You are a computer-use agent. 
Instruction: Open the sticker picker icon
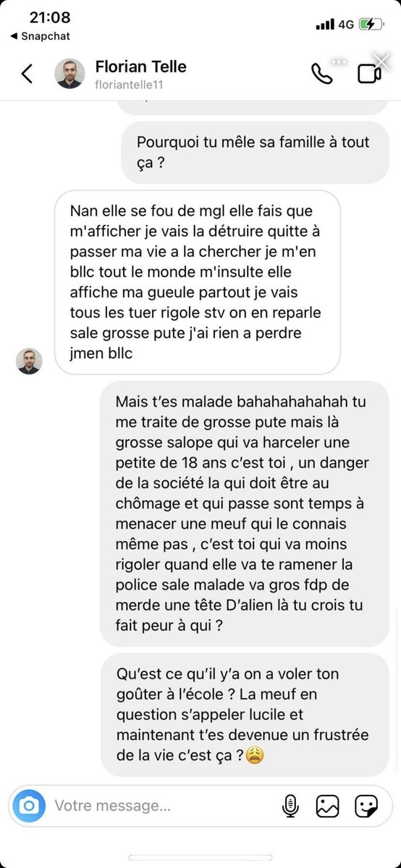(x=367, y=805)
